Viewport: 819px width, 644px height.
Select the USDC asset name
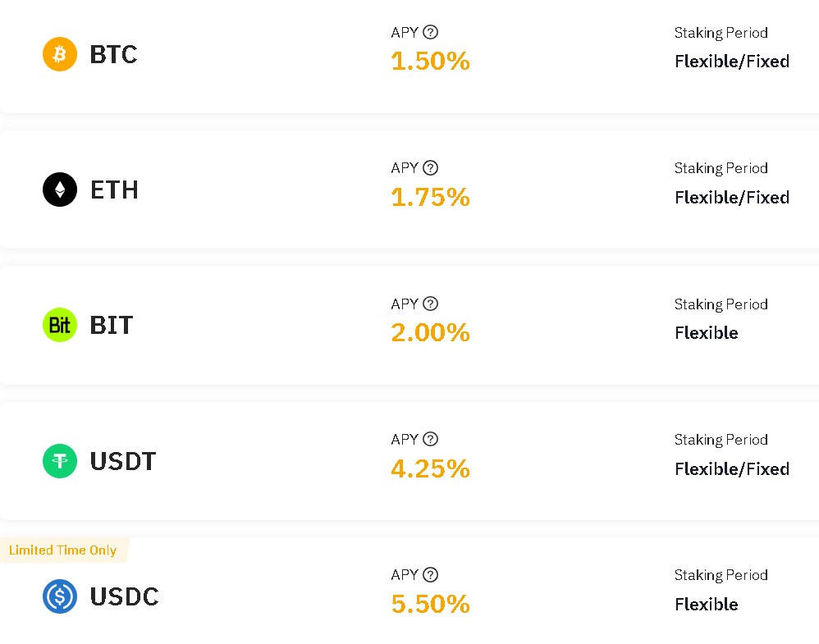tap(124, 596)
